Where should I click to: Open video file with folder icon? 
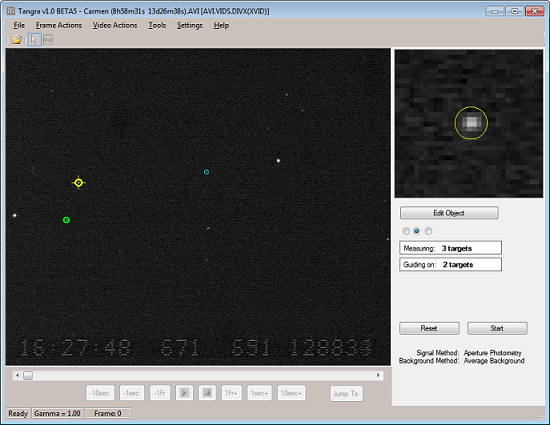[17, 40]
